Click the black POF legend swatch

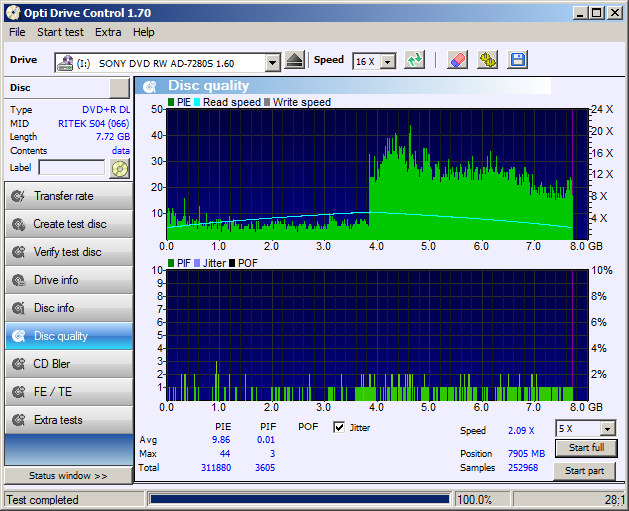[x=232, y=263]
